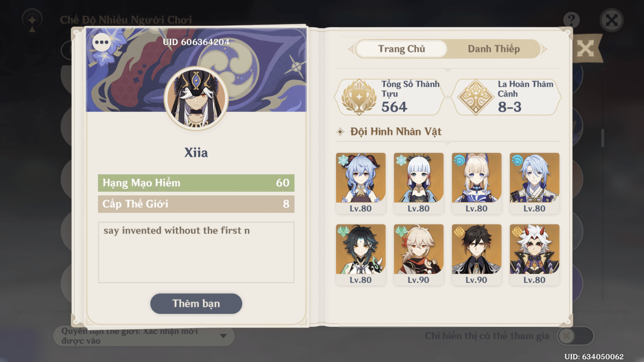Select the Trang Chủ tab
The width and height of the screenshot is (644, 362).
[401, 49]
